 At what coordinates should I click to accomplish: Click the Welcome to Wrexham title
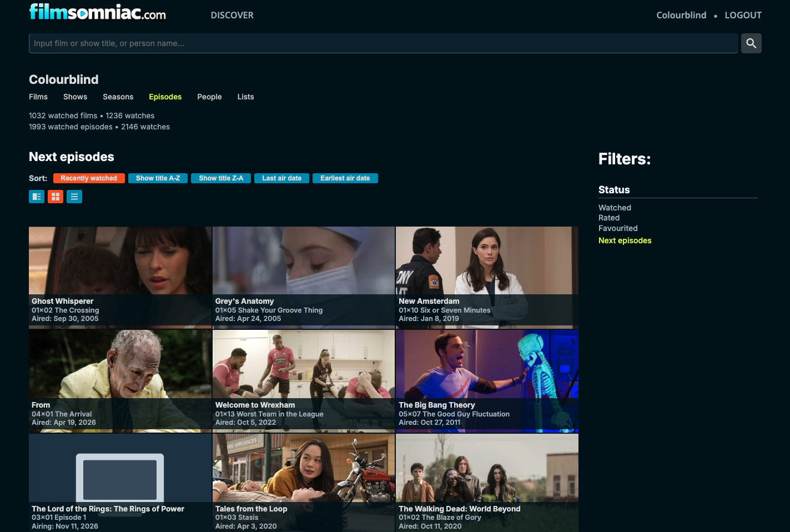(255, 405)
